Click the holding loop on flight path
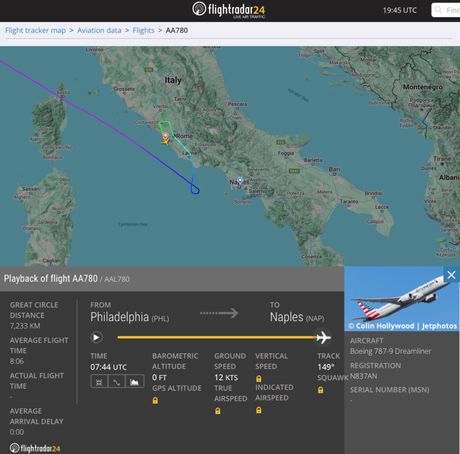The image size is (460, 454). 195,189
